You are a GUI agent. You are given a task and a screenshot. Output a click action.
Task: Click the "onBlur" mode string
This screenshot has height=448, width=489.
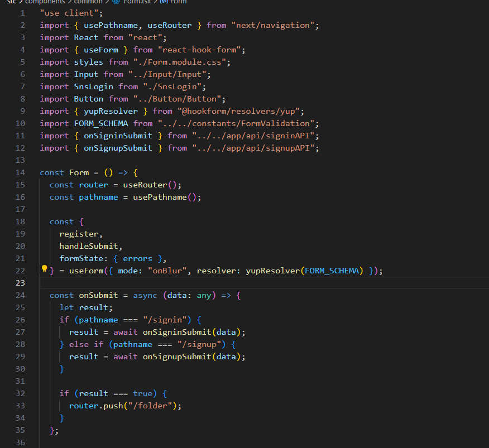coord(167,271)
